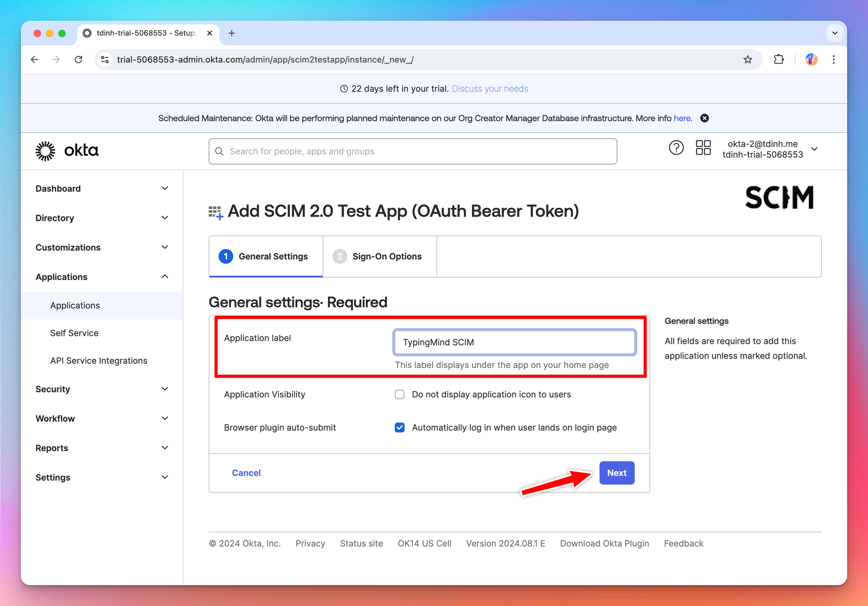Open maintenance More info here link

coord(682,118)
